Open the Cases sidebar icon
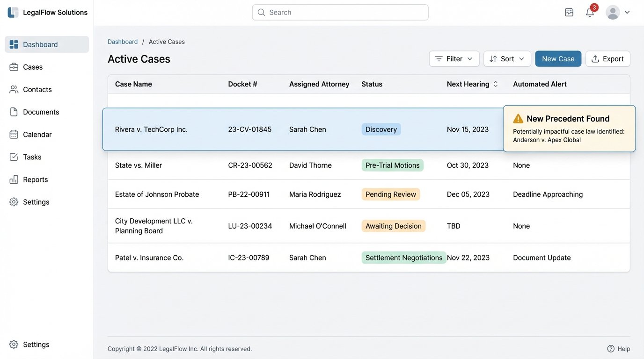This screenshot has height=359, width=644. (x=15, y=66)
